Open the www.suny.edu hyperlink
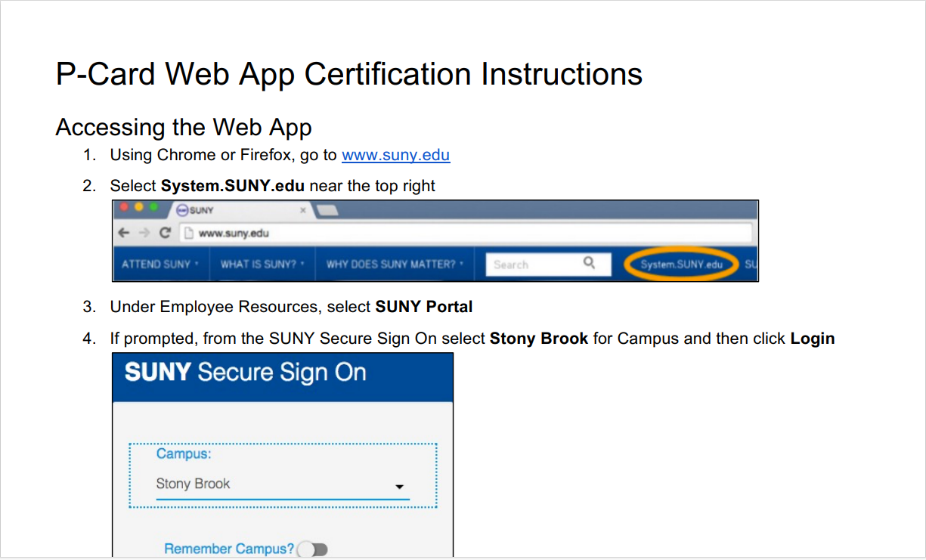 [x=395, y=155]
